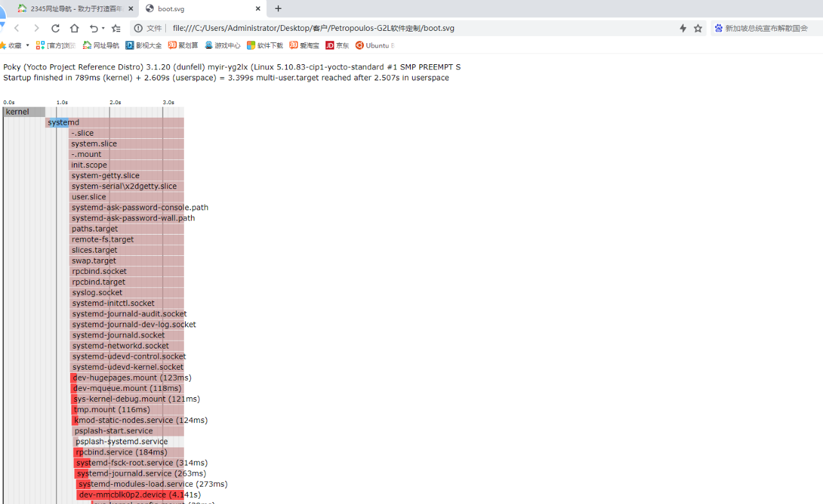The width and height of the screenshot is (823, 504).
Task: Expand dropdown next to undo icon
Action: coord(103,28)
